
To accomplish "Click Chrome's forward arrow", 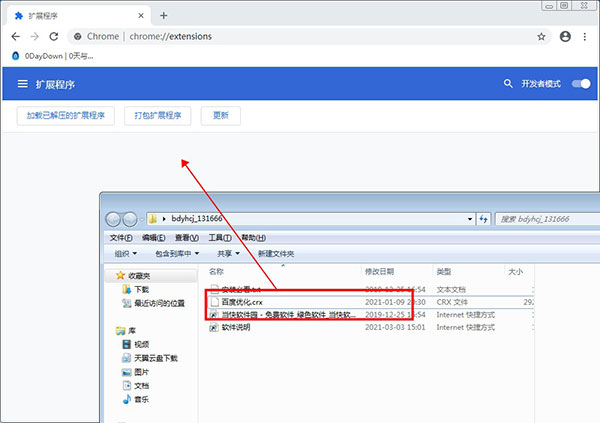I will click(34, 36).
